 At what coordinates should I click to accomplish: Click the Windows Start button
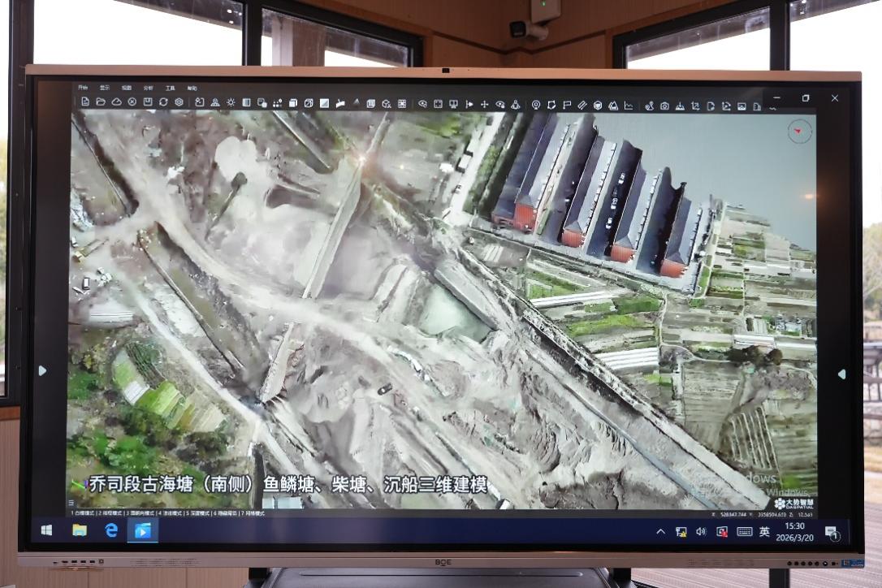pyautogui.click(x=46, y=530)
